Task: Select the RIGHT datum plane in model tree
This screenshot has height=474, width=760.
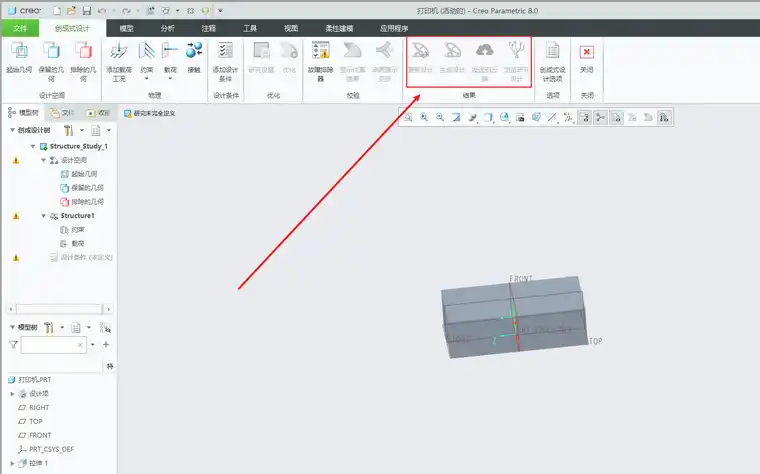Action: click(x=33, y=408)
